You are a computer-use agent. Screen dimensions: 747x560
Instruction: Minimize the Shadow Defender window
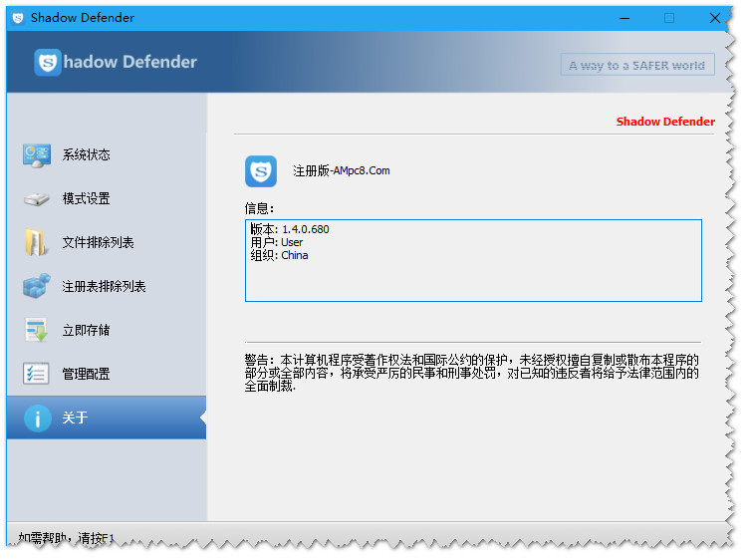tap(624, 18)
